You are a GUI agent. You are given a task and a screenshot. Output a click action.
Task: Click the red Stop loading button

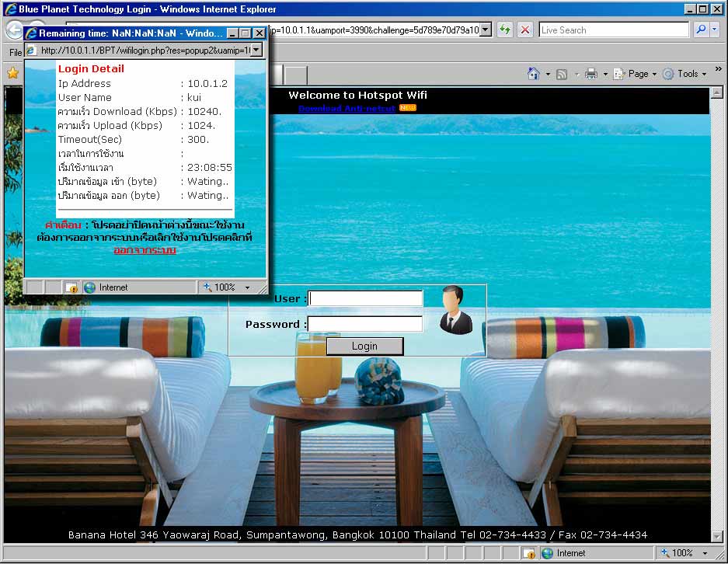525,30
